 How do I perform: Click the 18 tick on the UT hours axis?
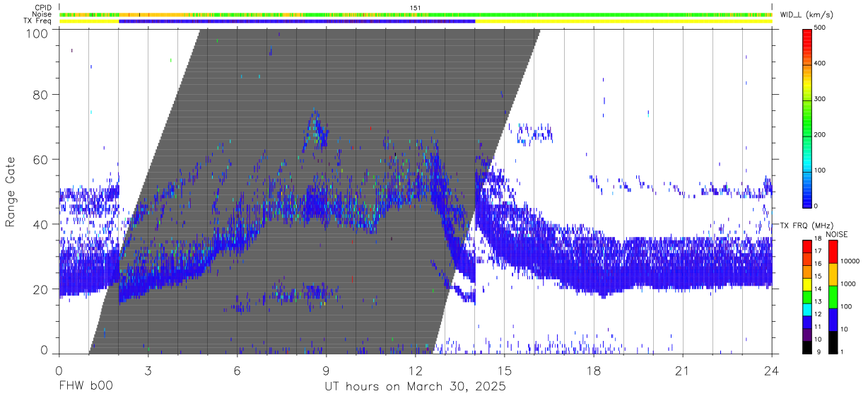[594, 371]
